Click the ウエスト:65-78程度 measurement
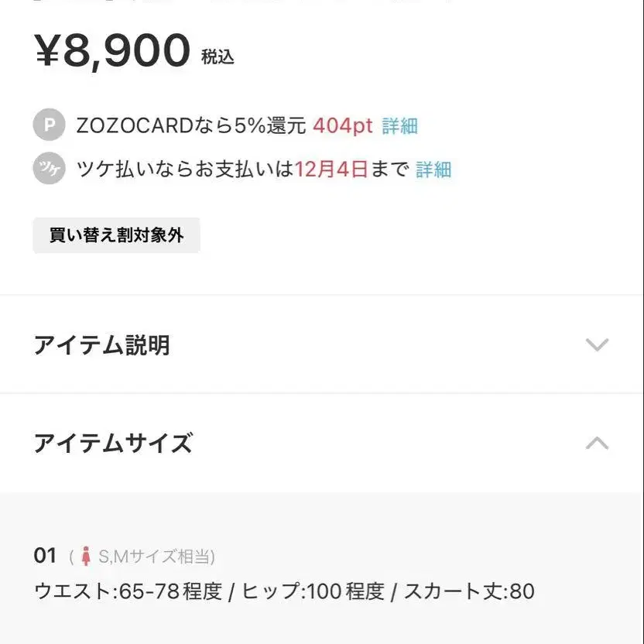 tap(128, 592)
